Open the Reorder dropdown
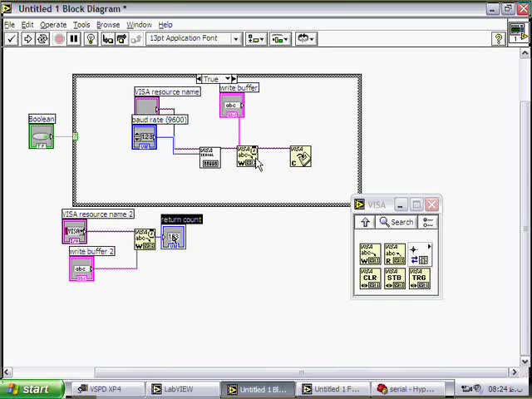Screen dimensions: 532x399 click(x=306, y=39)
